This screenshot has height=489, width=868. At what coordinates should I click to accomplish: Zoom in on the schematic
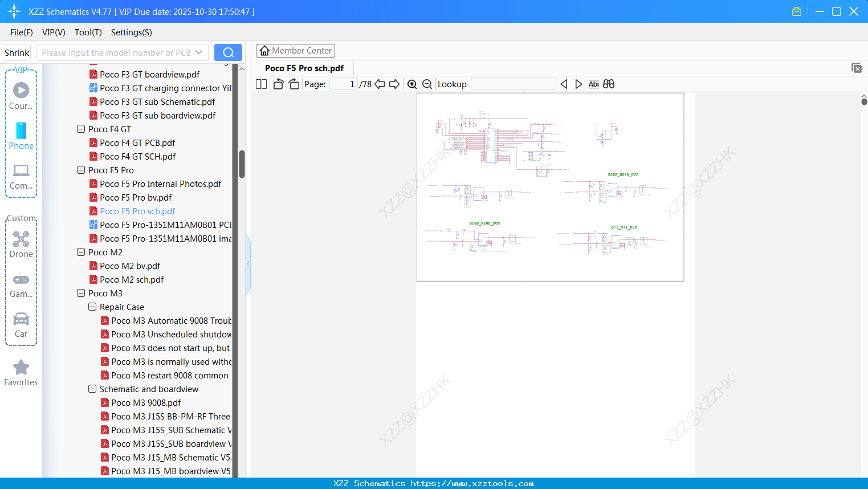point(412,84)
